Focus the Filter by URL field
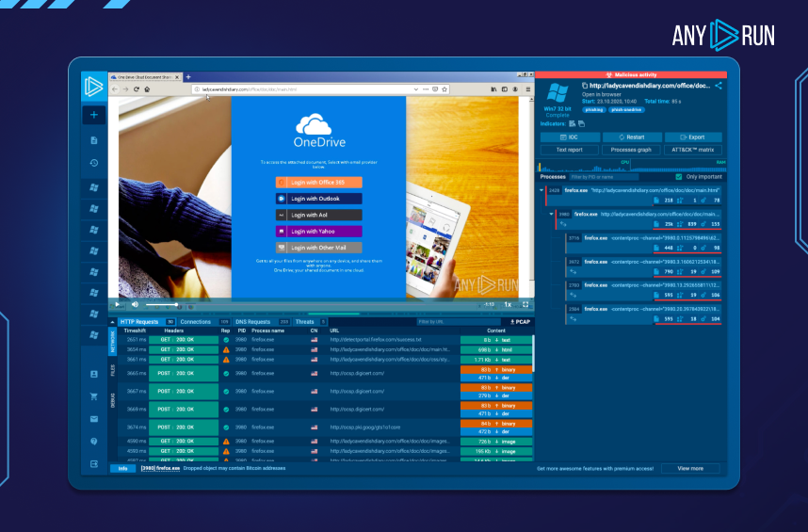The height and width of the screenshot is (532, 808). coord(459,322)
